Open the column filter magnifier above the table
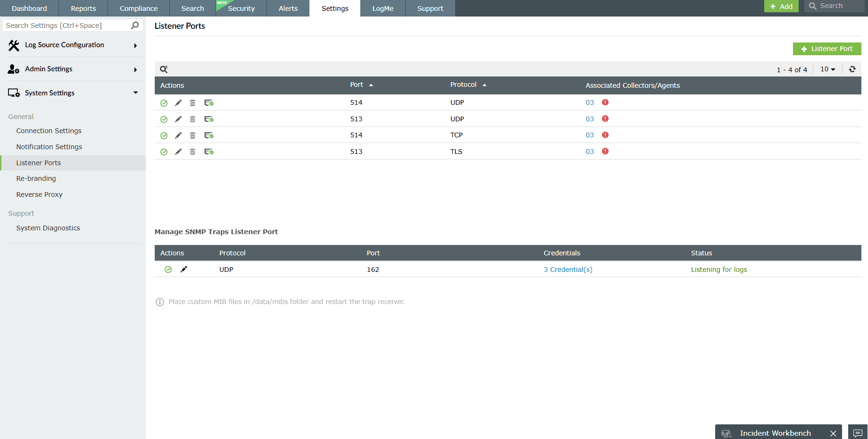The width and height of the screenshot is (868, 439). [x=164, y=69]
